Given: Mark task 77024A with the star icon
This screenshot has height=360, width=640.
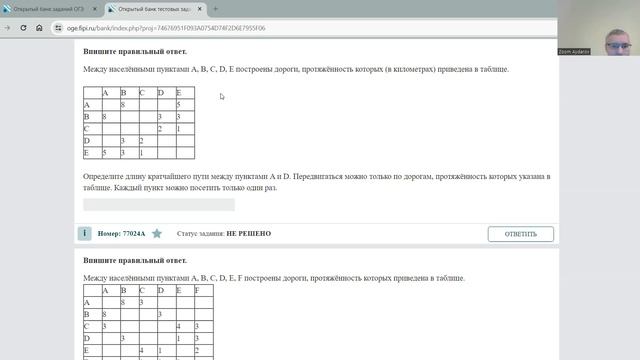Looking at the screenshot, I should pos(157,233).
